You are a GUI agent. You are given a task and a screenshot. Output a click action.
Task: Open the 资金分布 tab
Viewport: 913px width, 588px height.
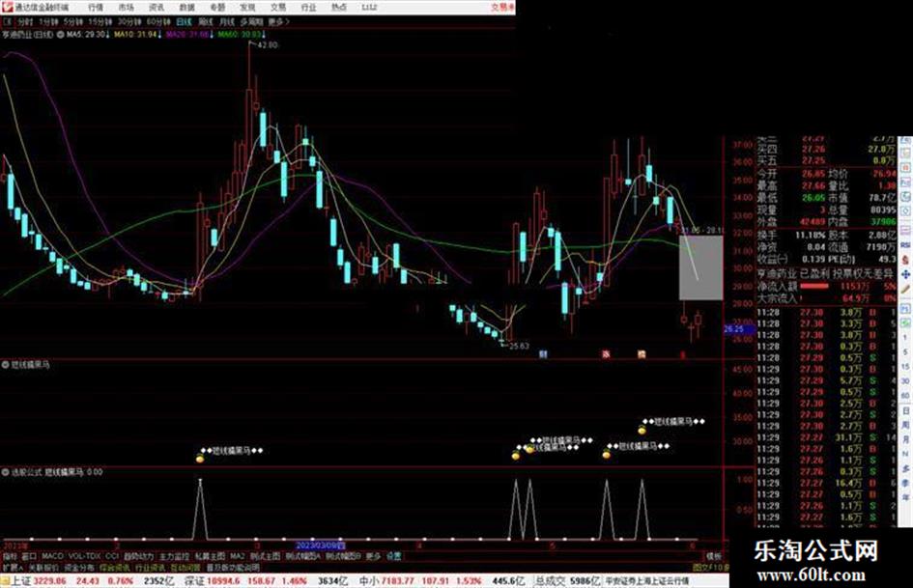tap(78, 567)
